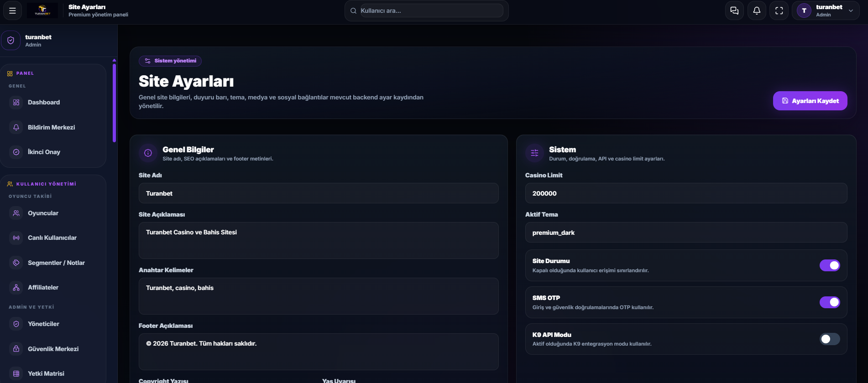Toggle fullscreen mode icon
This screenshot has width=868, height=383.
779,10
